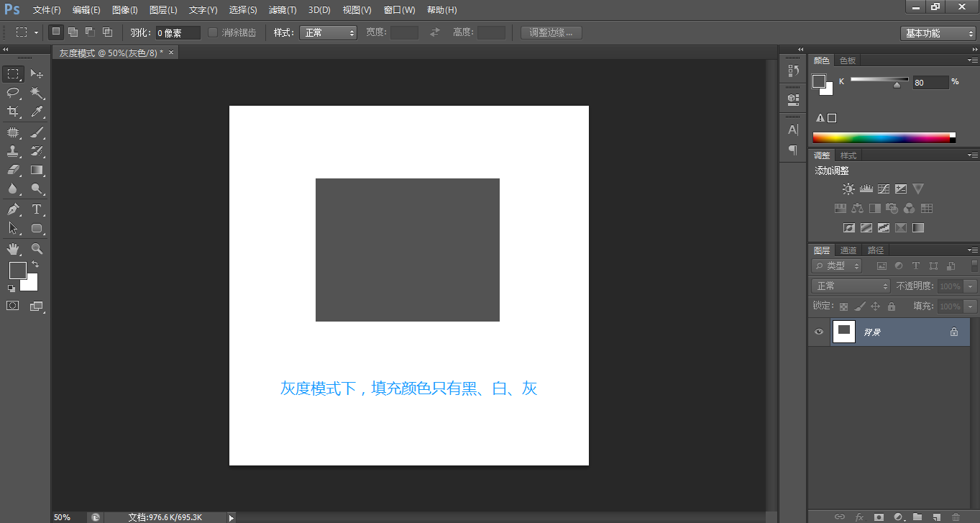Select the Brush tool
This screenshot has height=523, width=980.
[37, 132]
